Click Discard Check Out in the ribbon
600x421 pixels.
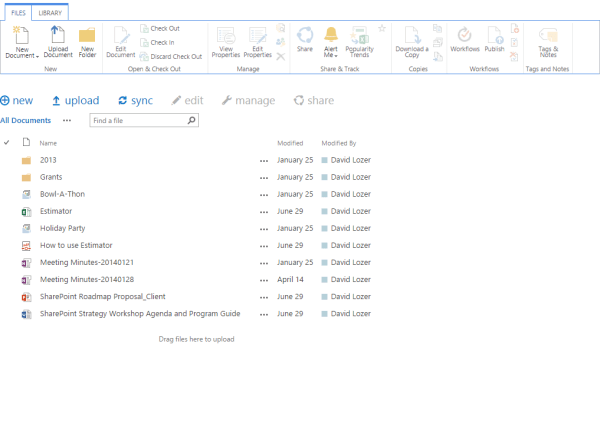171,57
